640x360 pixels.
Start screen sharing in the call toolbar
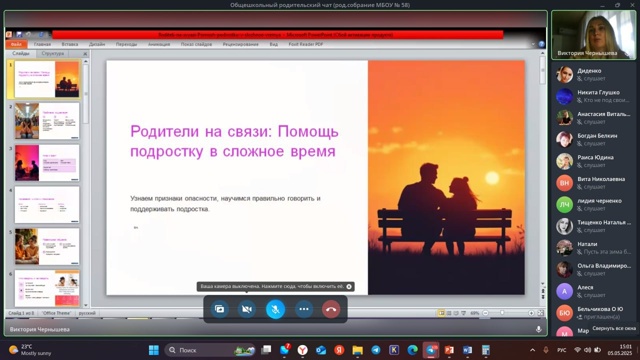(x=220, y=309)
